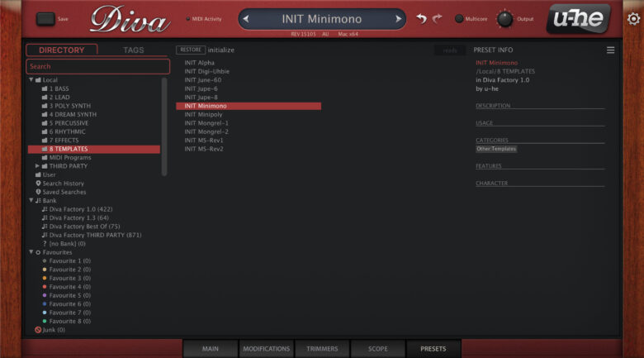Click the Save button
This screenshot has height=358, width=644.
(x=45, y=19)
